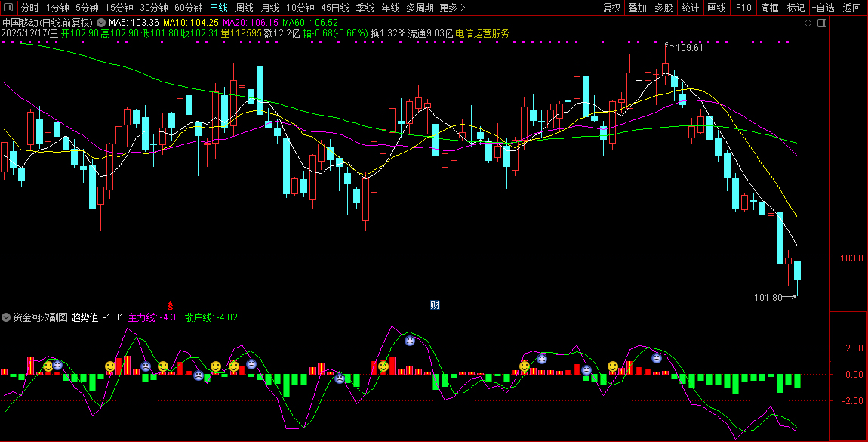Open F10 company information

click(743, 8)
